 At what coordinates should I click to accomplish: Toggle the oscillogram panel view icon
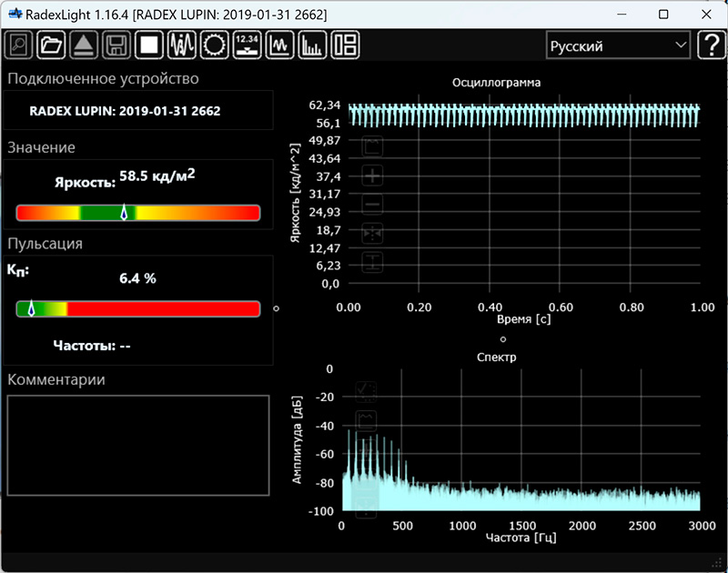tap(280, 45)
